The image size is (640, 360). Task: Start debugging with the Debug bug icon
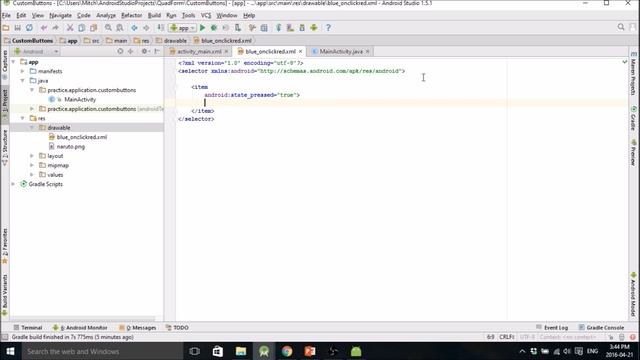(x=214, y=28)
